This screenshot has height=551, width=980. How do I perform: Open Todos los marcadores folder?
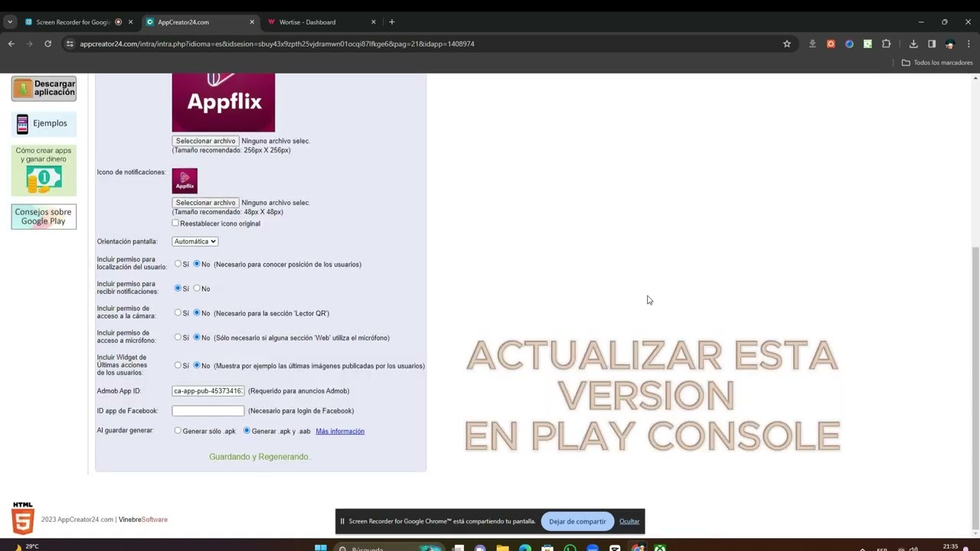937,62
